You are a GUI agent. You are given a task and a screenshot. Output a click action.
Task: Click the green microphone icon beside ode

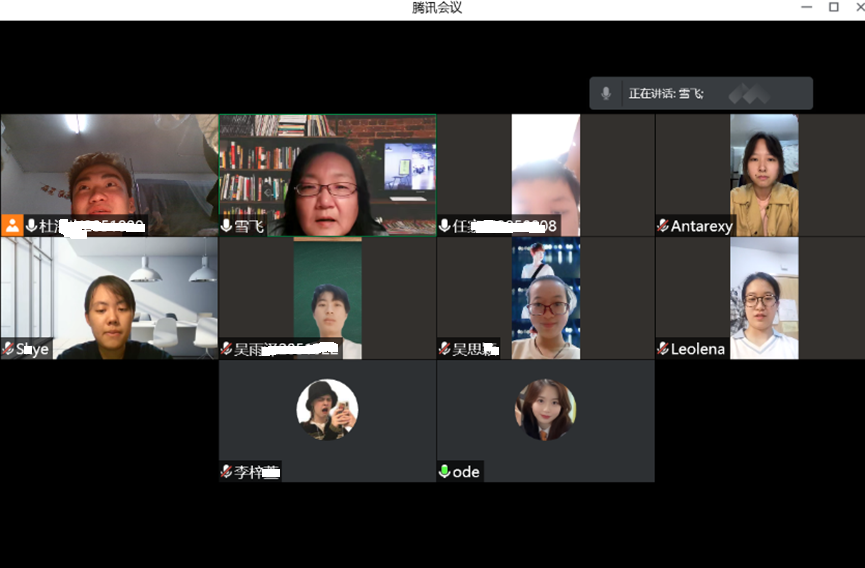click(445, 471)
